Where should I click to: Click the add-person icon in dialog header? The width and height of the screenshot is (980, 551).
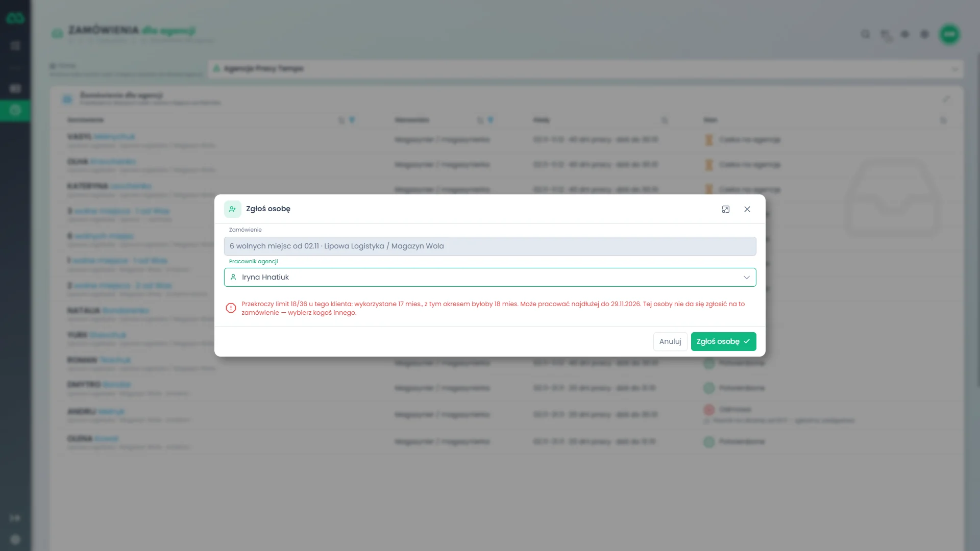[233, 209]
